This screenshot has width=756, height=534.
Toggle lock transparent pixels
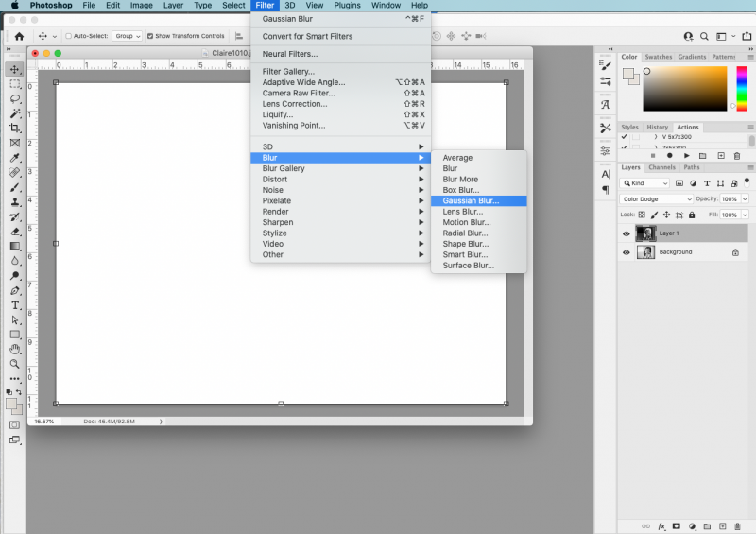(x=642, y=215)
